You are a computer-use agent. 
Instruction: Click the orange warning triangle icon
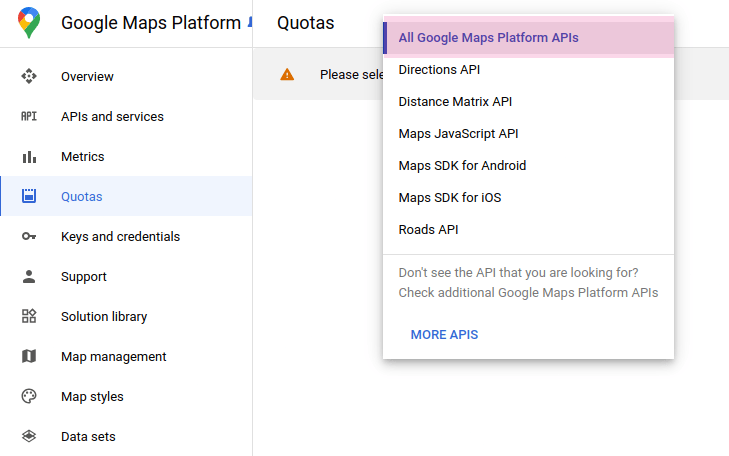point(288,74)
